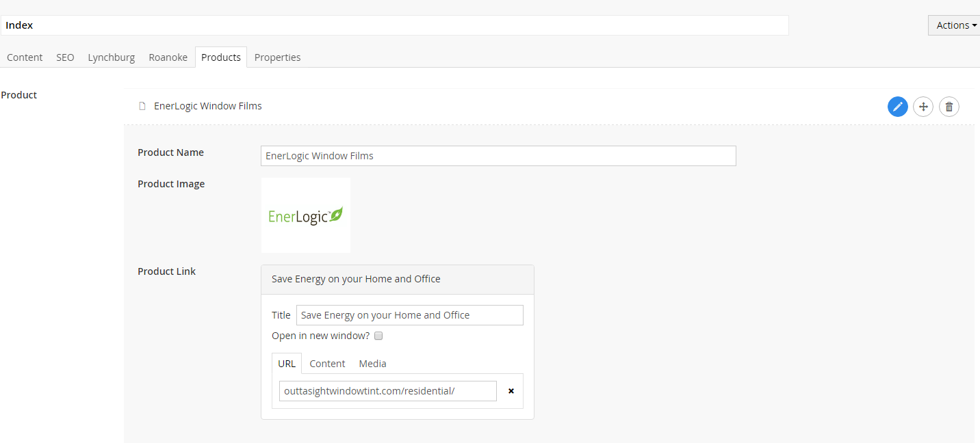
Task: Go to the Roanoke tab
Action: tap(168, 57)
